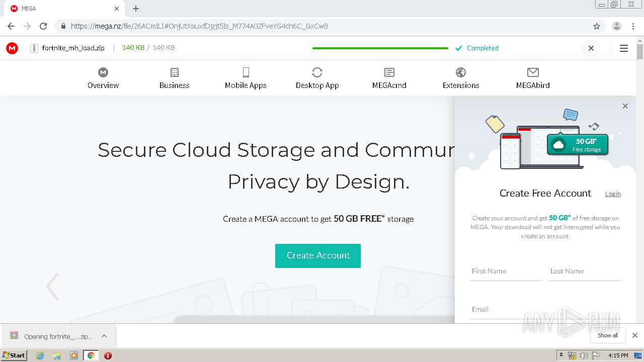Click the Extensions globe icon

point(461,72)
